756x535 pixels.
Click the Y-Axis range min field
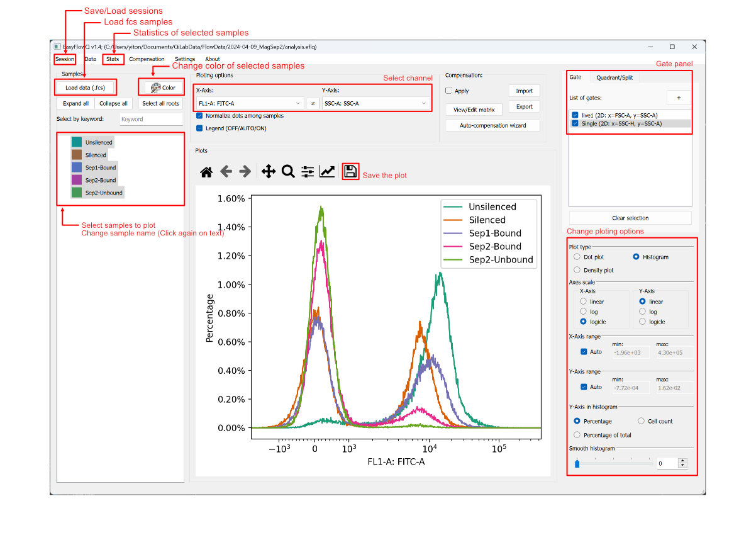(630, 388)
